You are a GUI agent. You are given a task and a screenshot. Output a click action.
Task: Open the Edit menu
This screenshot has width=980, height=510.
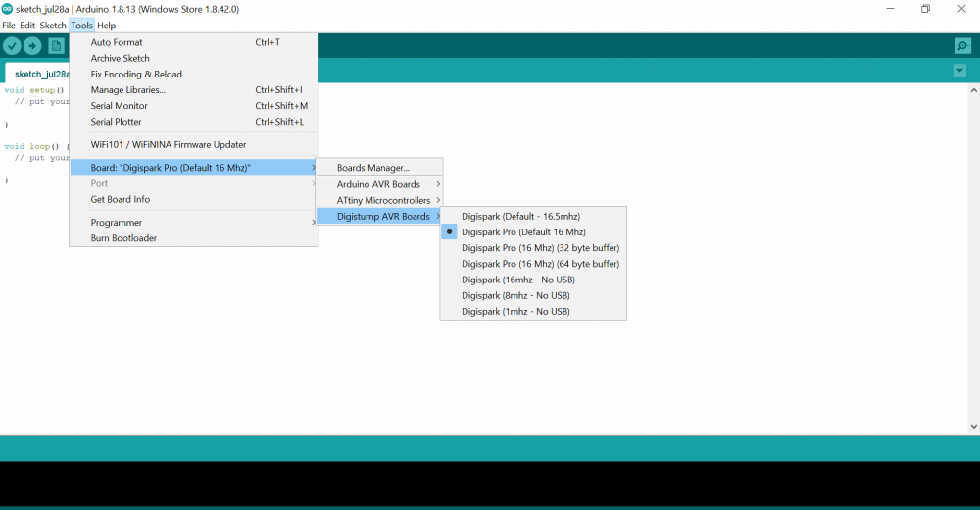pos(27,25)
